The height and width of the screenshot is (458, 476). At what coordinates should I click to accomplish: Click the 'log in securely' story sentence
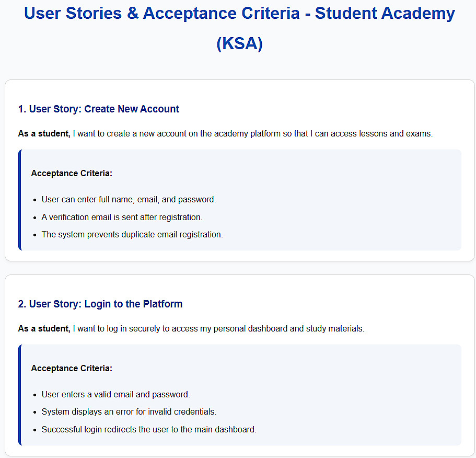point(217,329)
